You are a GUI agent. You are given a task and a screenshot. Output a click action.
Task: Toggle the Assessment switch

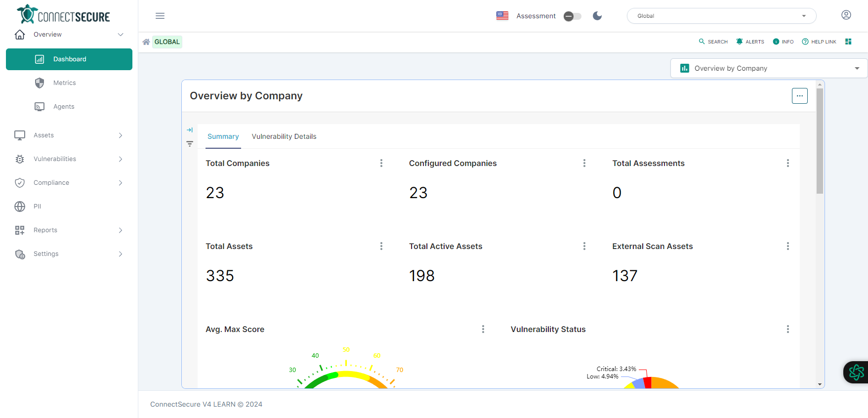click(573, 16)
